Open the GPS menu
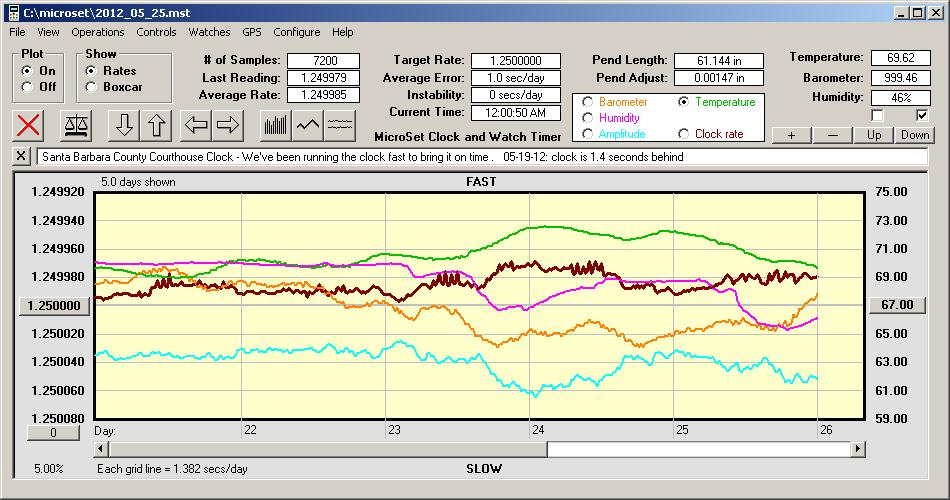The image size is (950, 500). (251, 32)
